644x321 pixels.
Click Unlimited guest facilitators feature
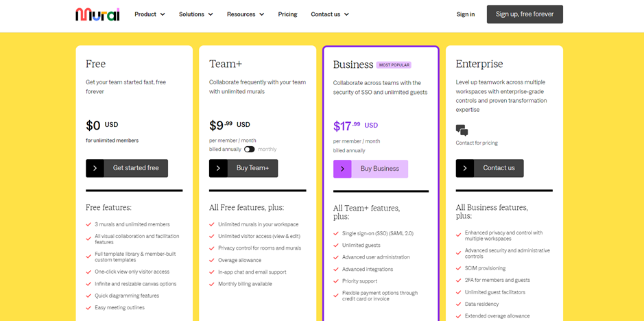pyautogui.click(x=495, y=292)
